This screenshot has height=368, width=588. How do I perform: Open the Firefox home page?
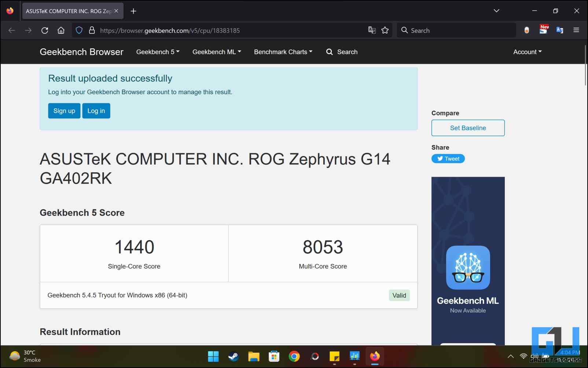tap(61, 30)
